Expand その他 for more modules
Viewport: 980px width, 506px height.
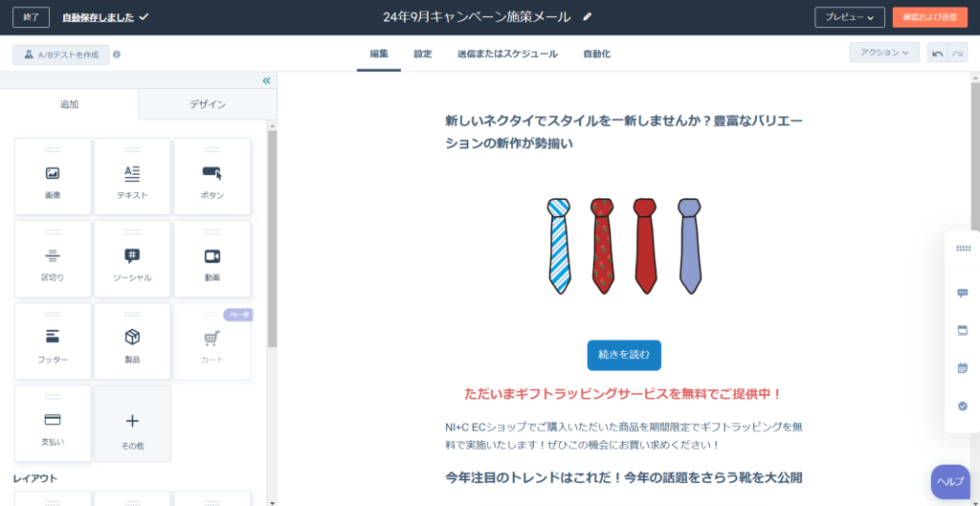pyautogui.click(x=132, y=424)
